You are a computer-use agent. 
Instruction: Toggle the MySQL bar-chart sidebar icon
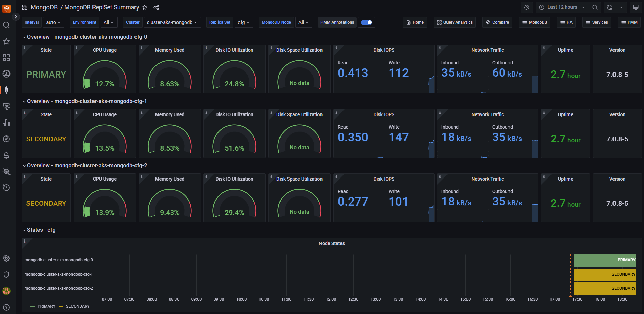point(6,123)
